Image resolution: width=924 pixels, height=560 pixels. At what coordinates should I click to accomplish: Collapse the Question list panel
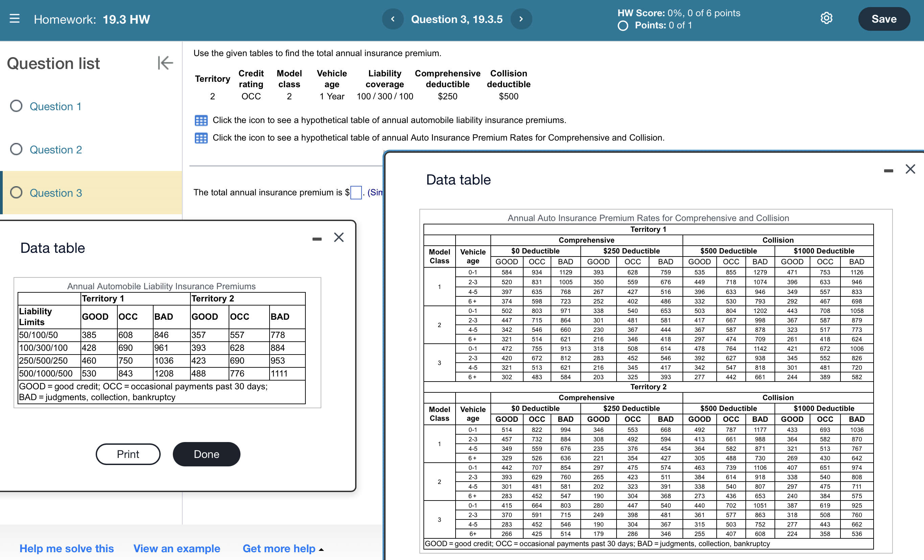pyautogui.click(x=165, y=63)
